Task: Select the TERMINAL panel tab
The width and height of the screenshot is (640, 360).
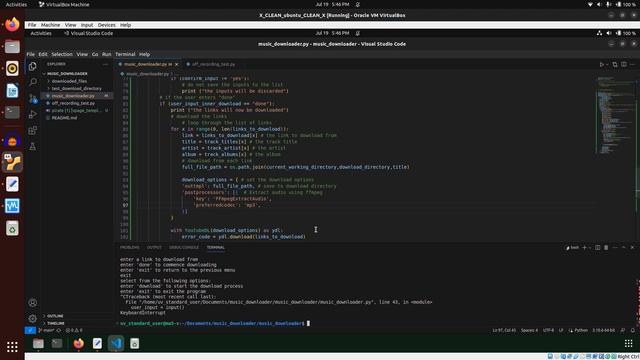Action: (216, 247)
